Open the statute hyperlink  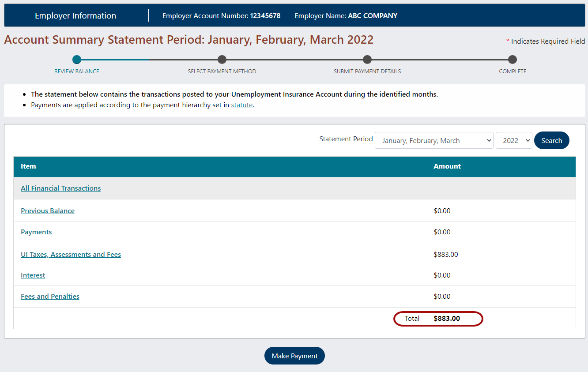(241, 105)
